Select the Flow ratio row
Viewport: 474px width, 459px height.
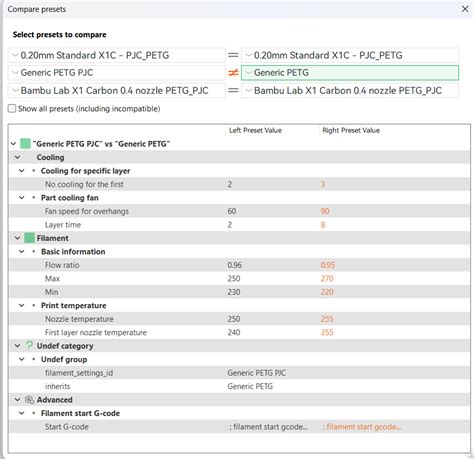pyautogui.click(x=239, y=265)
